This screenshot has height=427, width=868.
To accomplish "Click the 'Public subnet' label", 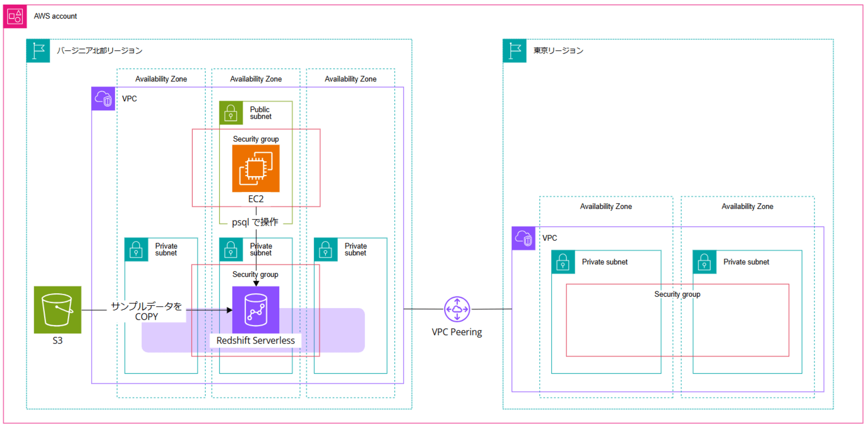I will click(x=261, y=113).
